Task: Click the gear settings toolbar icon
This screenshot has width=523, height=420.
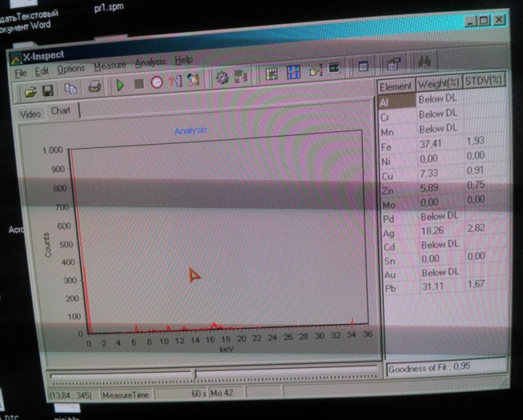Action: pos(222,78)
